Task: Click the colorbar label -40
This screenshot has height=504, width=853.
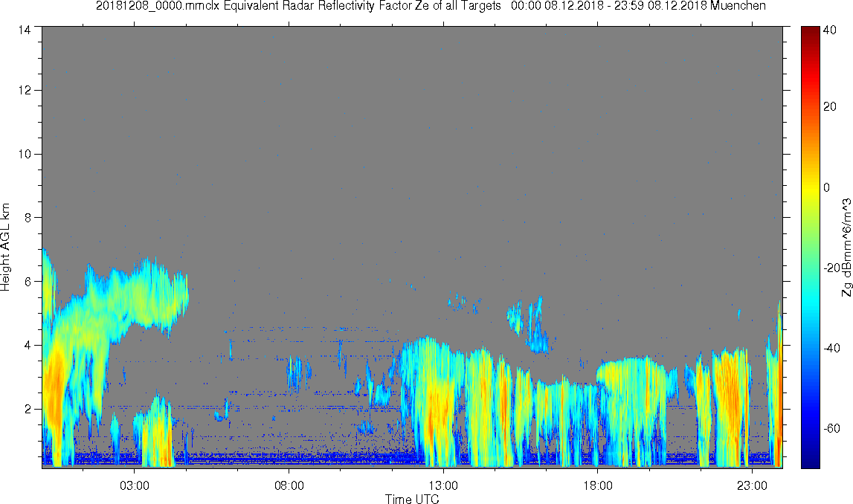Action: coord(831,349)
